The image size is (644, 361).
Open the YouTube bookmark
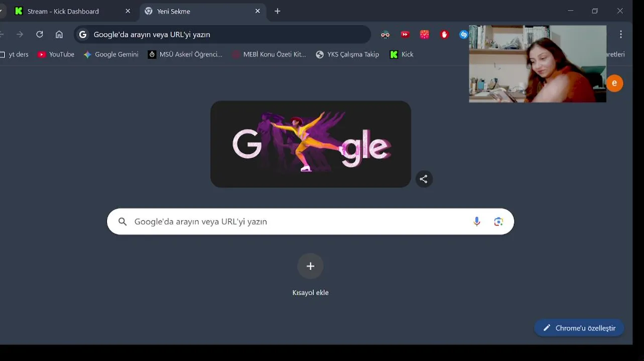(56, 55)
